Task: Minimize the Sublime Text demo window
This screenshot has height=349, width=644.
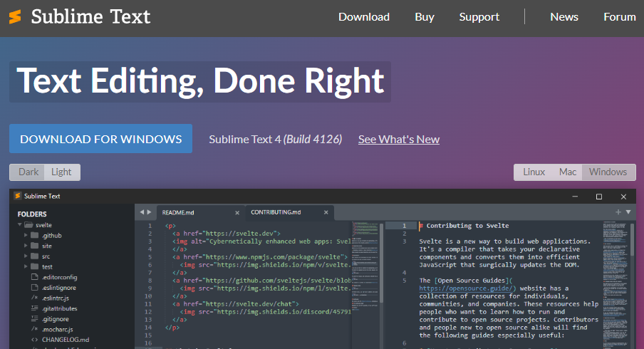Action: point(575,197)
